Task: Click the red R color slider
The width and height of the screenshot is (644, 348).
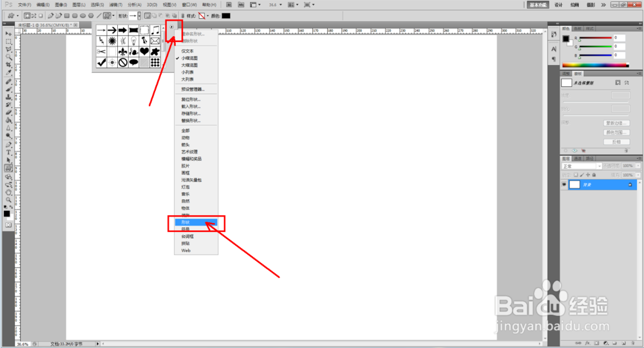Action: 595,38
